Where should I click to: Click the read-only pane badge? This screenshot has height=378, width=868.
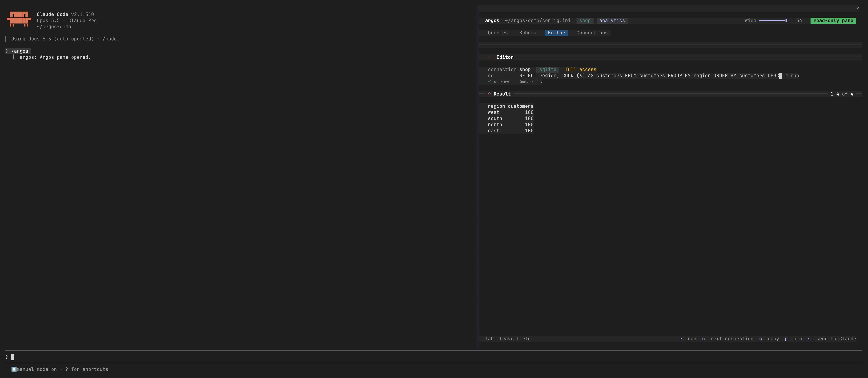click(833, 21)
